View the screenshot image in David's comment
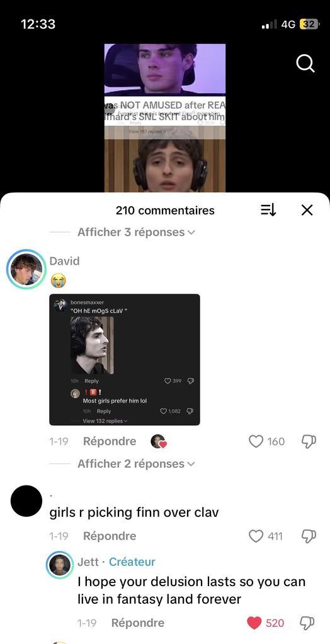 coord(125,359)
